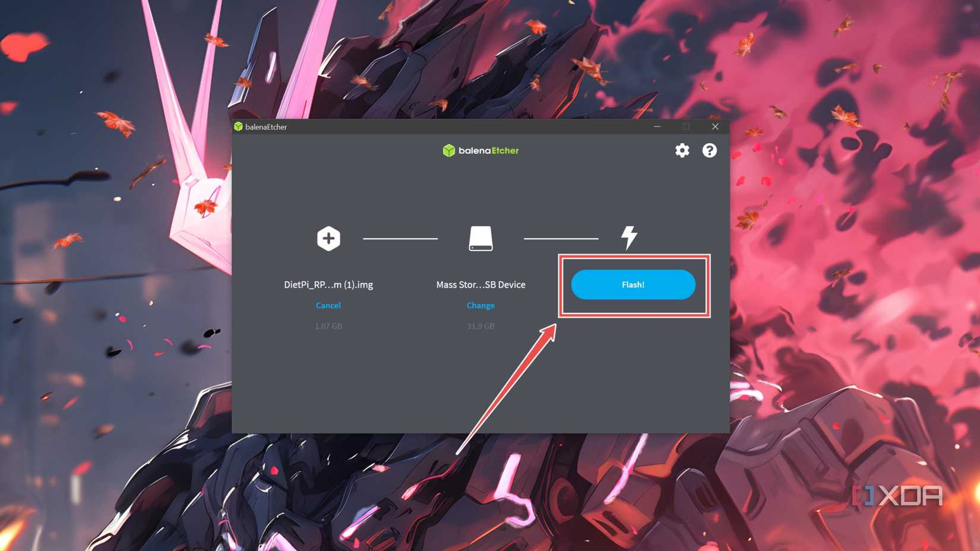Cancel the selected DietPi image
Viewport: 980px width, 551px height.
[x=328, y=305]
